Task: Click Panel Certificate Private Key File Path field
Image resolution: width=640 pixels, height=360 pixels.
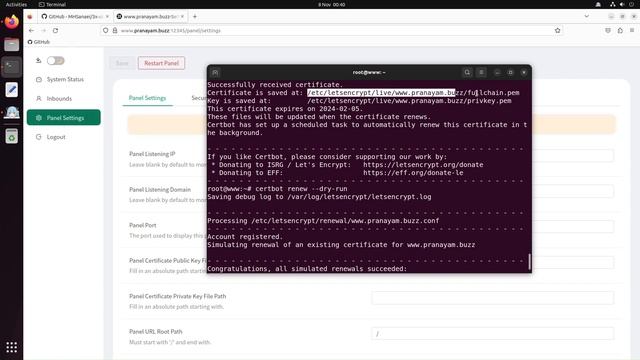Action: 493,298
